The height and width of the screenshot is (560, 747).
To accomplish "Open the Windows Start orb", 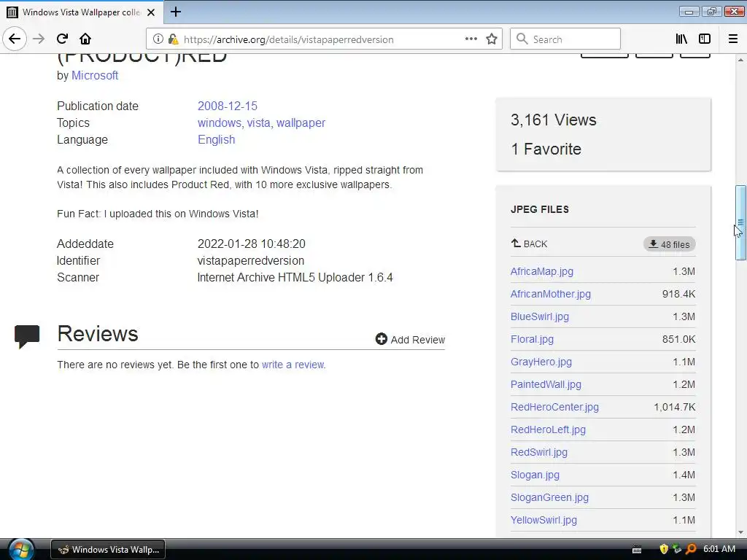I will tap(21, 550).
